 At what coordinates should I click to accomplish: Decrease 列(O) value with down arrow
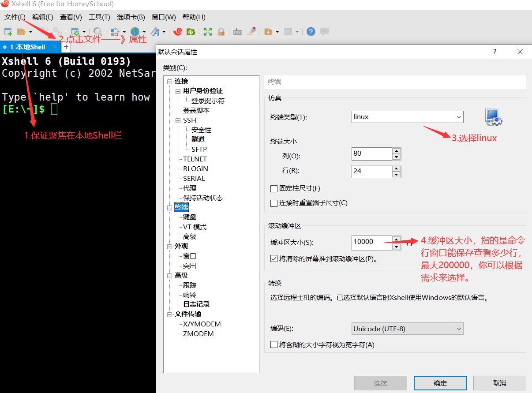396,157
